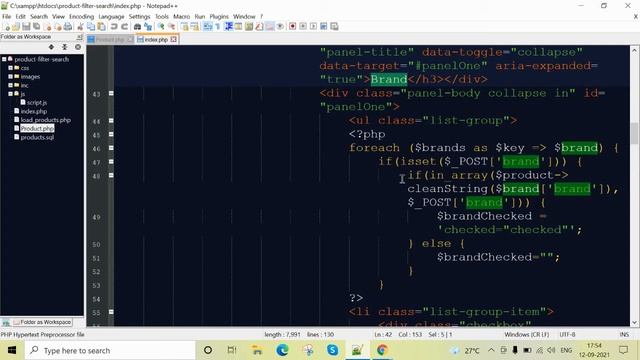Screen dimensions: 640x360
Task: Collapse code fold at line 48
Action: click(x=111, y=175)
